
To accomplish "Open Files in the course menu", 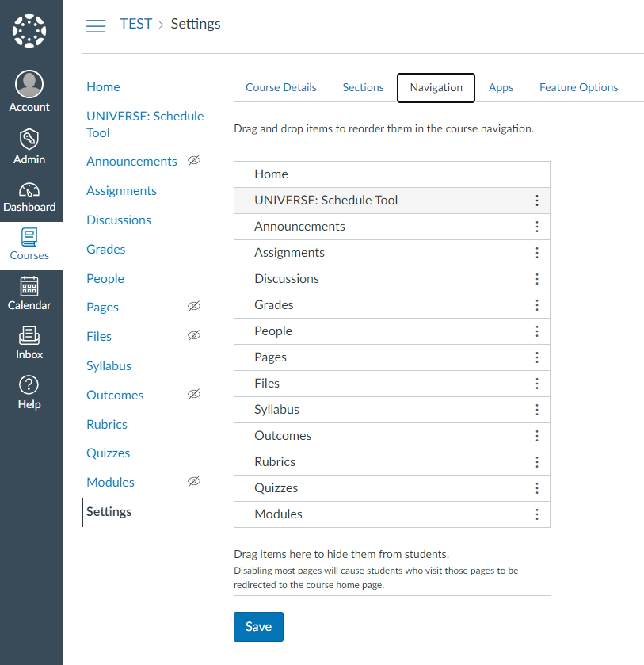I will [99, 337].
